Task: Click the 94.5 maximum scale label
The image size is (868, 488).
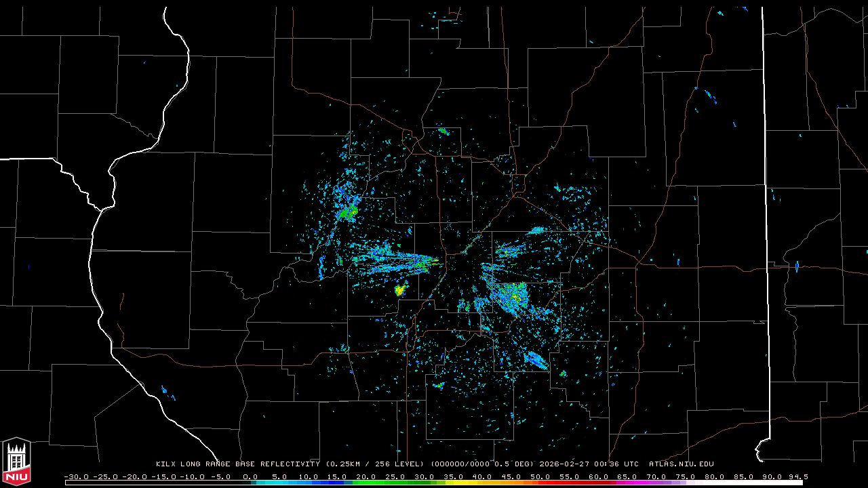Action: coord(797,476)
